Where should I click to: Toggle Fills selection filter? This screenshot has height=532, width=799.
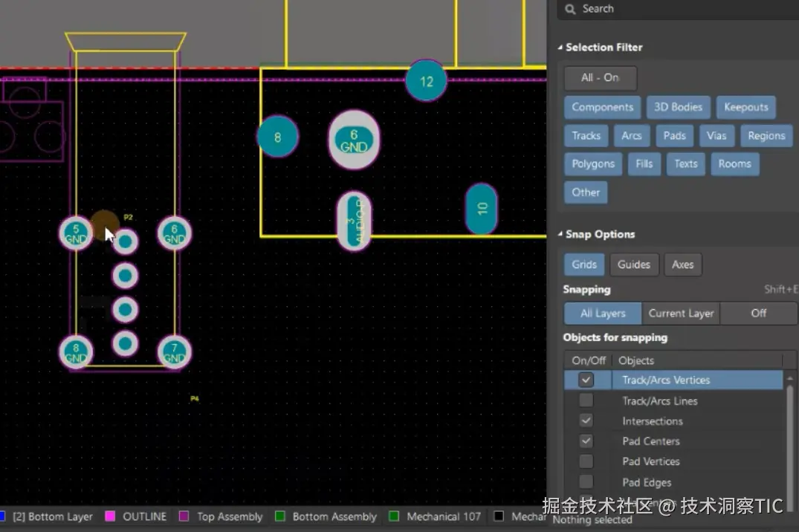click(x=644, y=164)
